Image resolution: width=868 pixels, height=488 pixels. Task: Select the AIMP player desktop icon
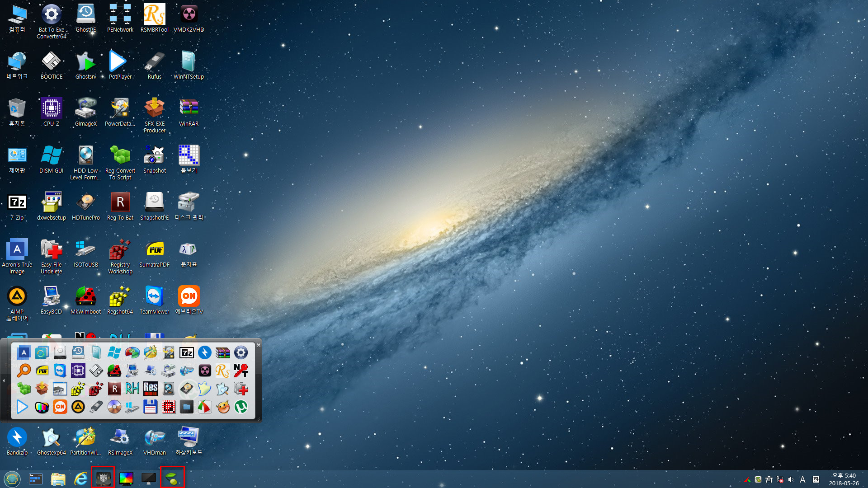[x=17, y=303]
